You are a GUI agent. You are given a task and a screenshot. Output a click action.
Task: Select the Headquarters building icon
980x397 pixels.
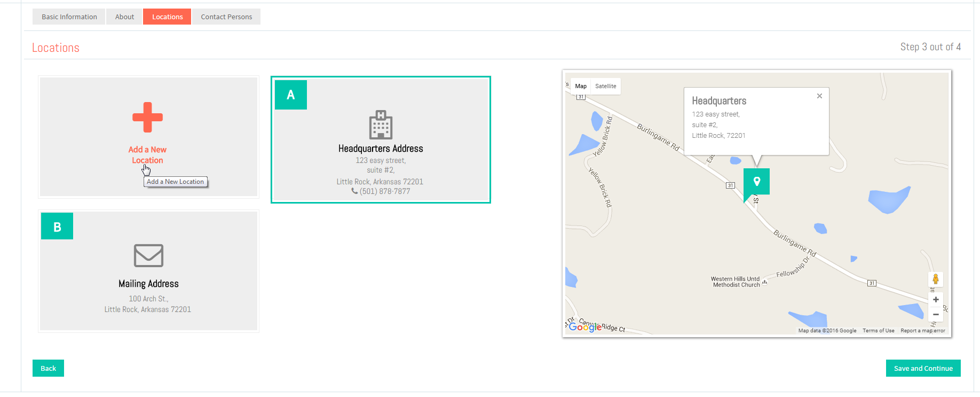tap(381, 124)
